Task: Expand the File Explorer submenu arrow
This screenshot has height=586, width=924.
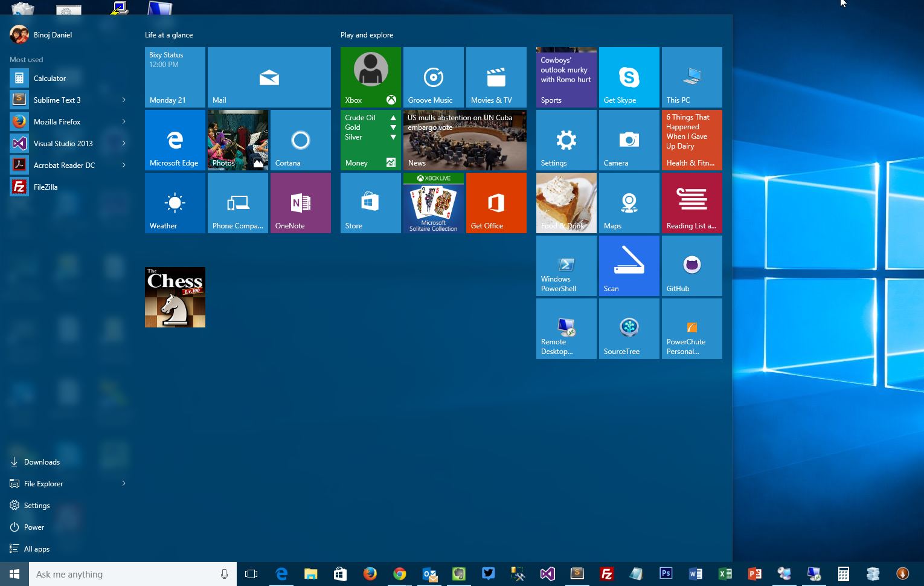Action: [x=124, y=483]
